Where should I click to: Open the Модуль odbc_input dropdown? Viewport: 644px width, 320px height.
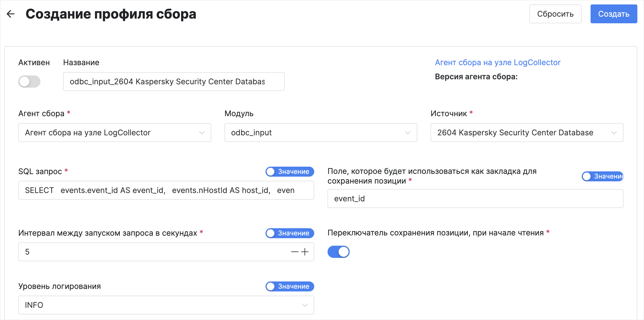click(x=321, y=133)
